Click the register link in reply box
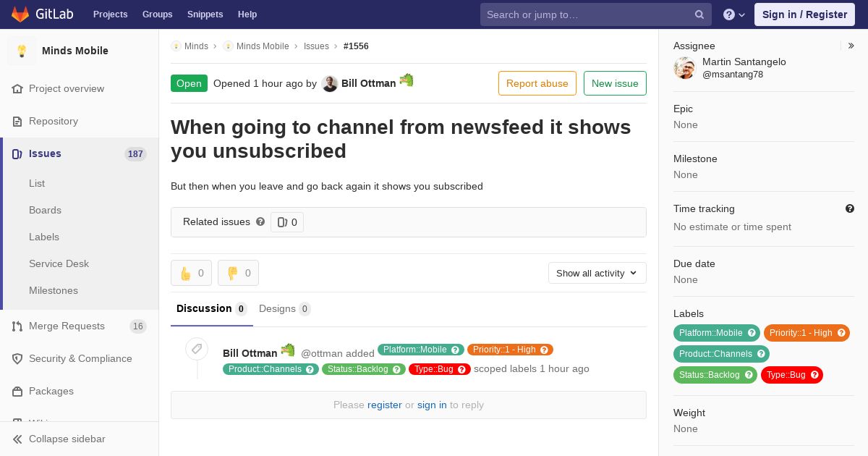Screen dimensions: 868x456 pyautogui.click(x=385, y=405)
